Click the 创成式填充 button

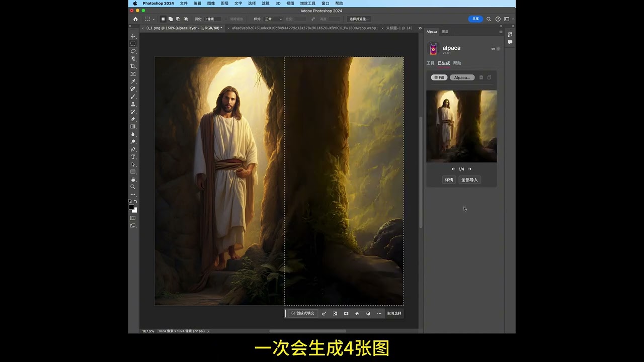pyautogui.click(x=302, y=313)
